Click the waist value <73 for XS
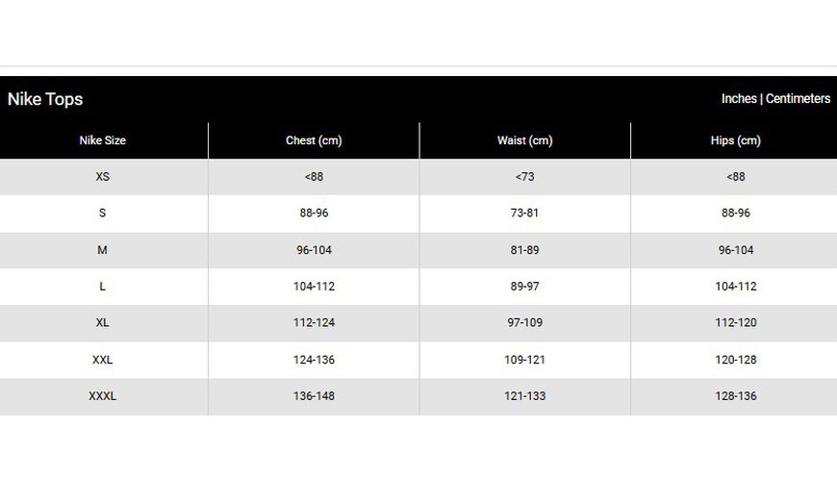 (524, 177)
